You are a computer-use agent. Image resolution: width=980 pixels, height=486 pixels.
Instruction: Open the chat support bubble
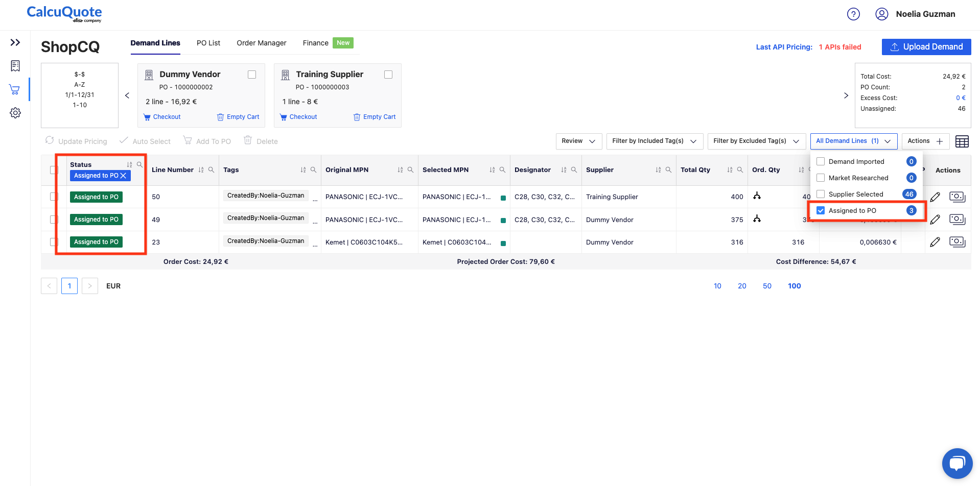pyautogui.click(x=957, y=463)
